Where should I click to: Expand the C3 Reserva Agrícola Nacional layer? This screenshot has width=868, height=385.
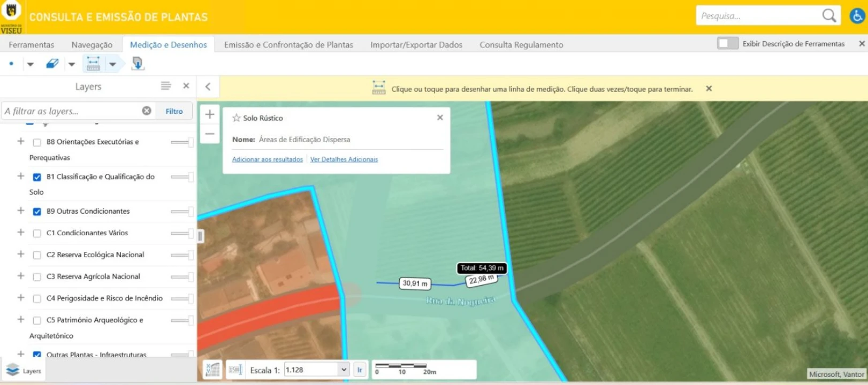(x=21, y=276)
